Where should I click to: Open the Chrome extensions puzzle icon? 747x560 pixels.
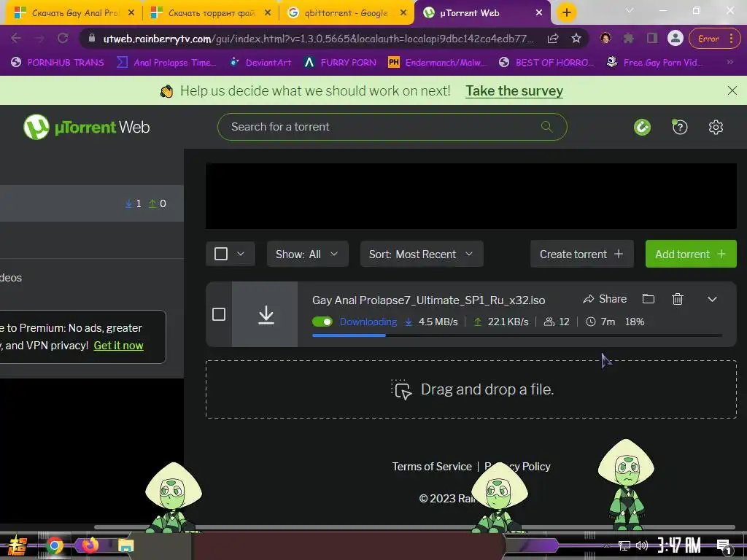[629, 39]
